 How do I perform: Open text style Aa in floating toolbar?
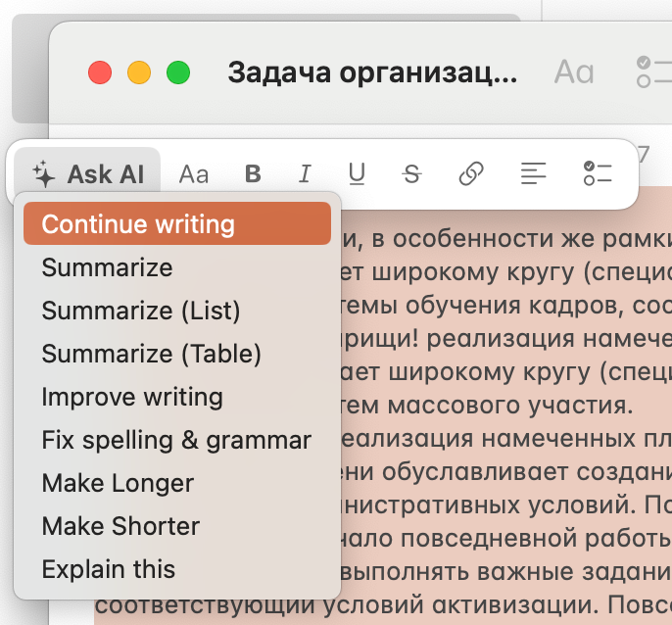coord(194,174)
